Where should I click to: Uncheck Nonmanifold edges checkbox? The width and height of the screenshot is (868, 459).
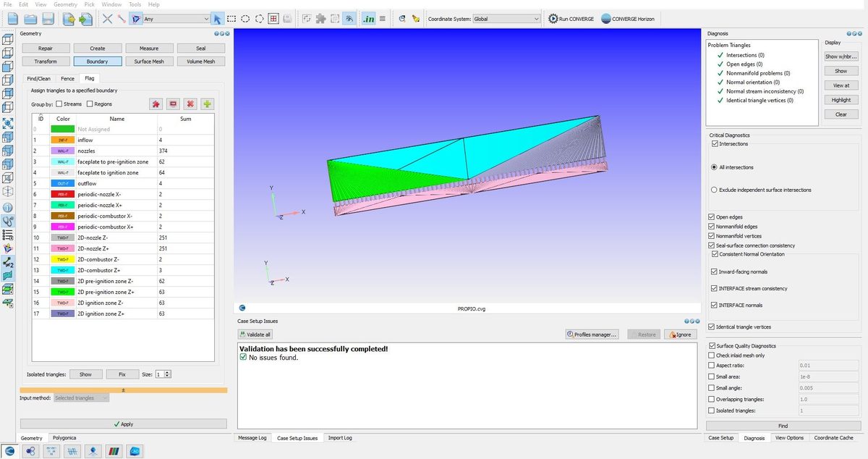coord(712,227)
